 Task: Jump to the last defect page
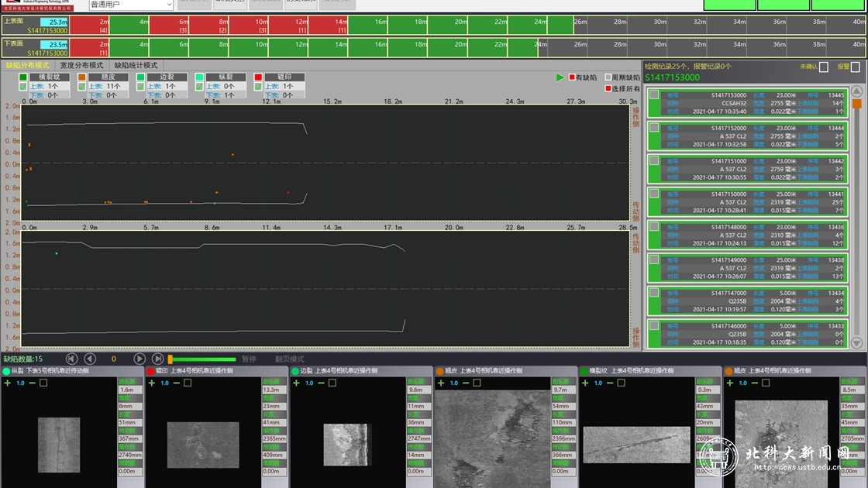coord(157,359)
